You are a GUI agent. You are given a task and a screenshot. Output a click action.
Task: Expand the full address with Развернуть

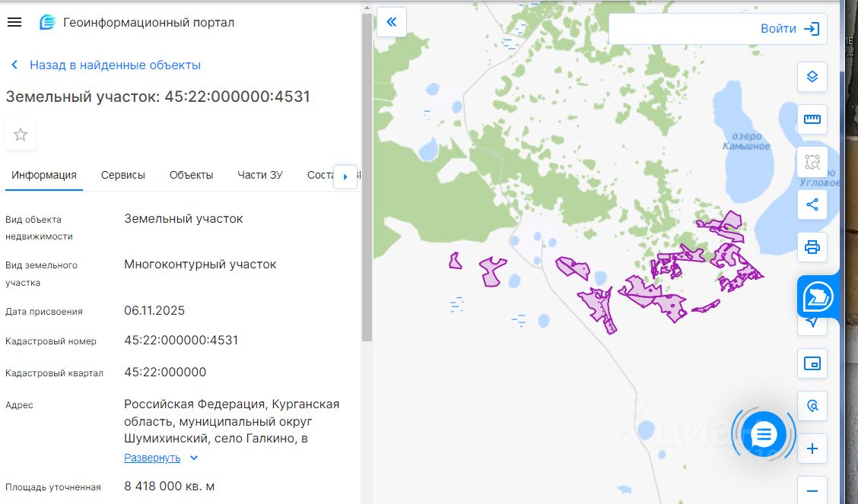153,458
